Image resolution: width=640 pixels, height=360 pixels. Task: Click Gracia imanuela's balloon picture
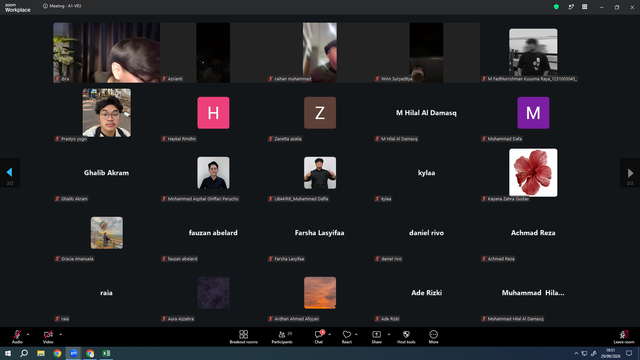tap(107, 233)
